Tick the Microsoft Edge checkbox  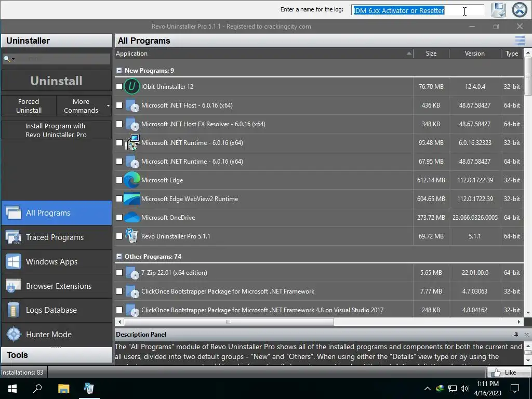point(119,180)
